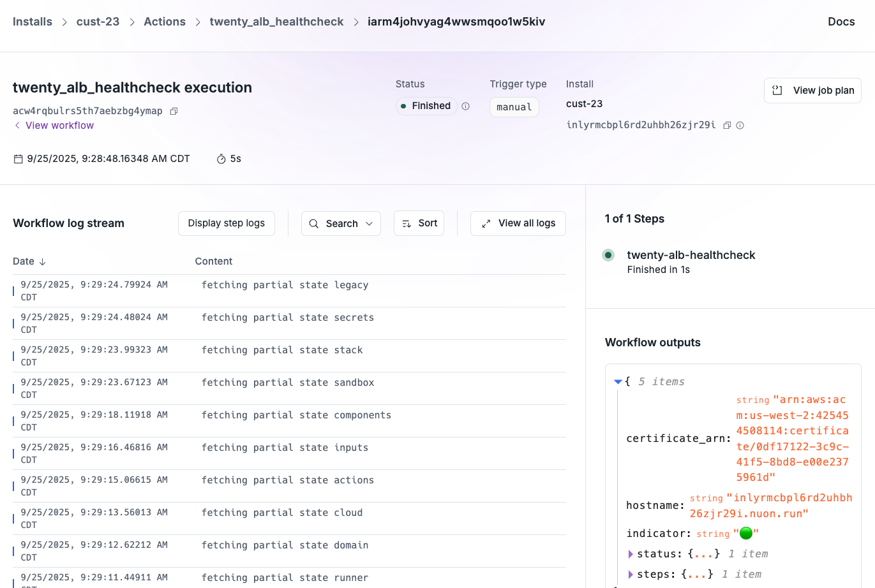Go to Installs in the breadcrumb
Viewport: 875px width, 588px height.
33,22
